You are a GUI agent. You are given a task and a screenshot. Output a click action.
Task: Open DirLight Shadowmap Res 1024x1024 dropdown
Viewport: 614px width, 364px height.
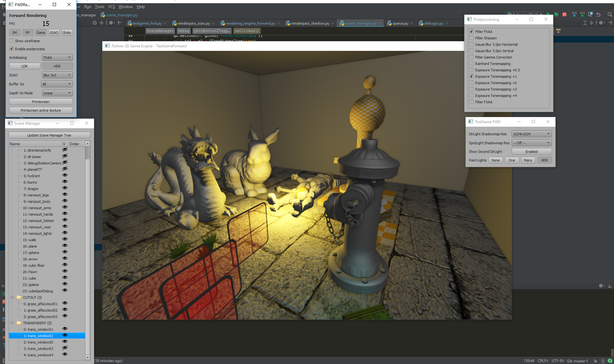531,134
